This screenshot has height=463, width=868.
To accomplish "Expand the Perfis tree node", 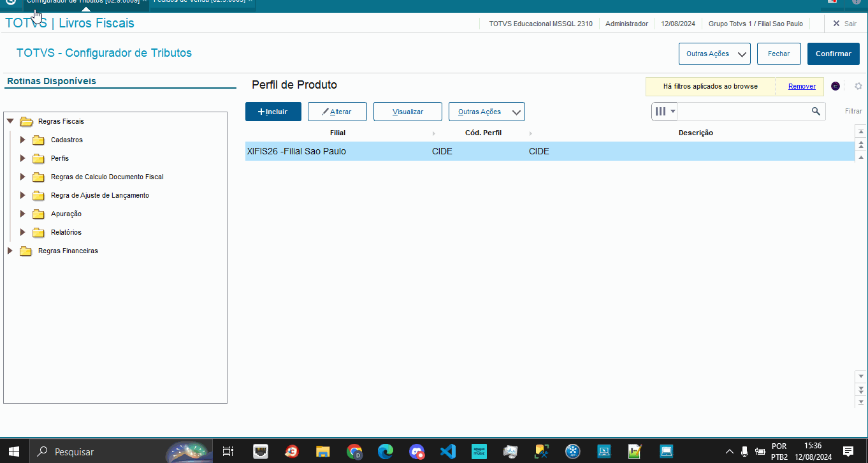I will [x=23, y=158].
